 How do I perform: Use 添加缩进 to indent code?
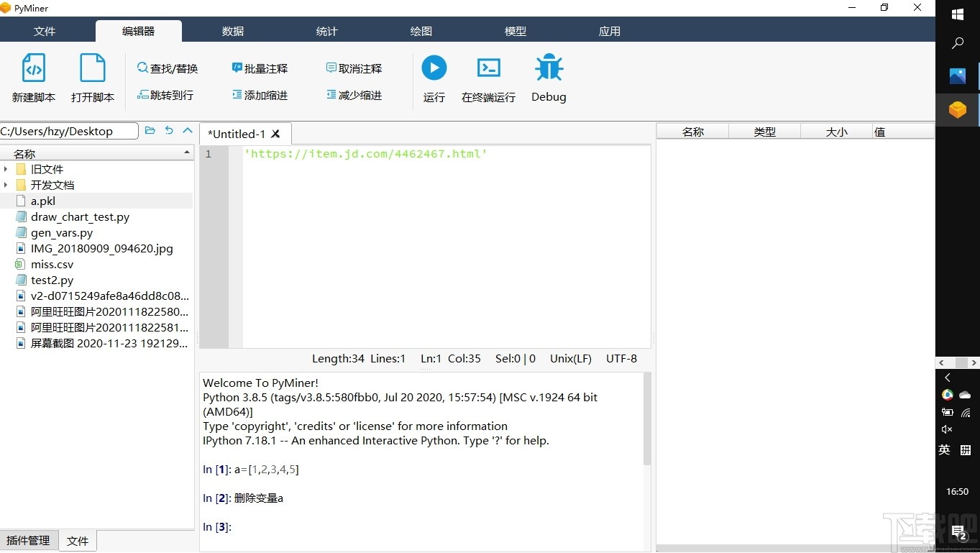(260, 94)
